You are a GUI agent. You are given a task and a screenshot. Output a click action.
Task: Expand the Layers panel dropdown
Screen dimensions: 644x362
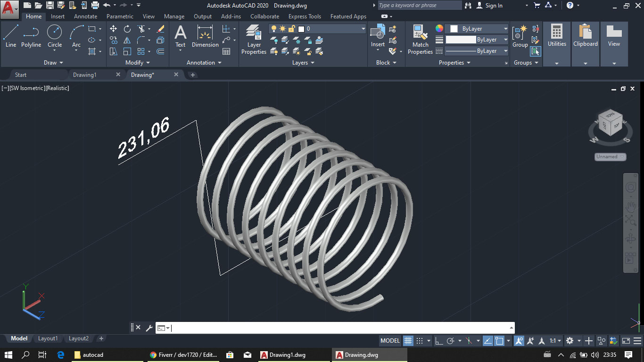pos(303,63)
